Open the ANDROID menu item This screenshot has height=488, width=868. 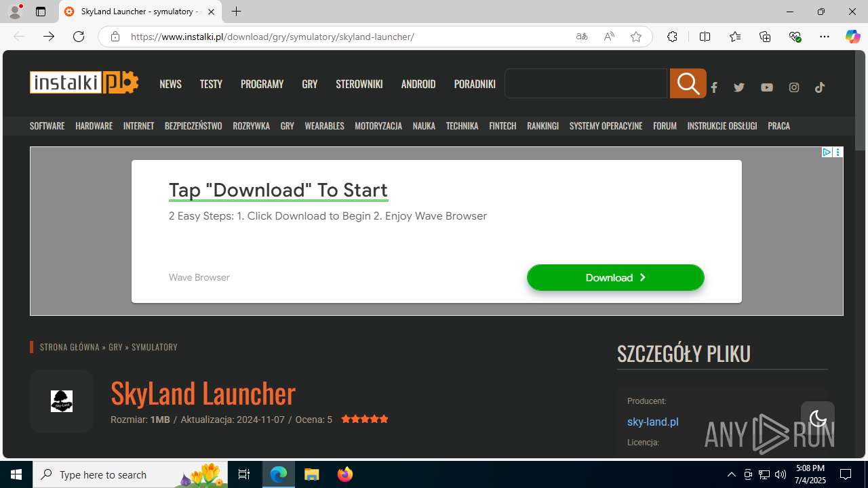click(418, 83)
